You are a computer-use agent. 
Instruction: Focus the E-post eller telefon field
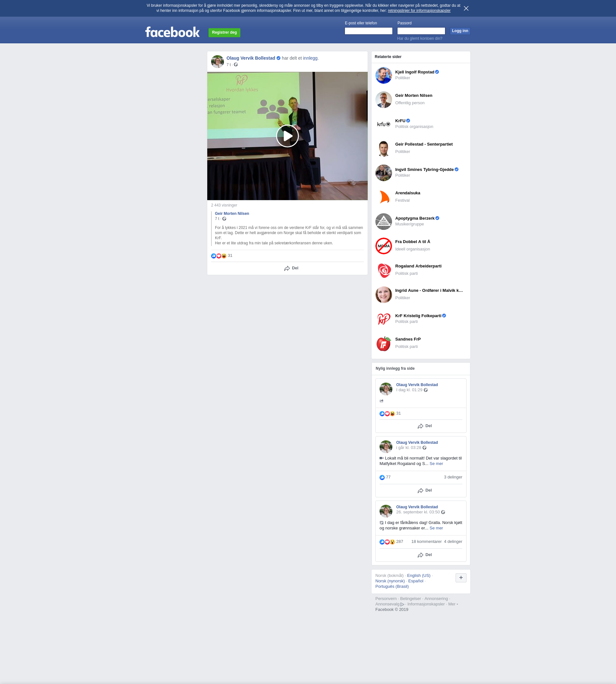pyautogui.click(x=368, y=31)
